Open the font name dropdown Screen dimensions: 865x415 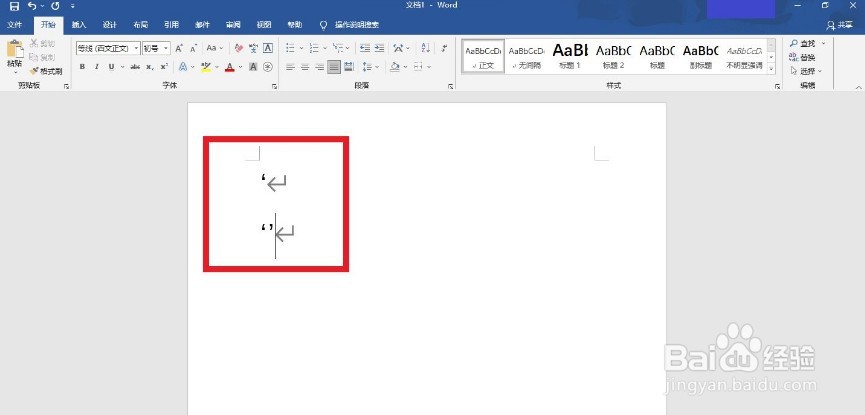click(136, 49)
